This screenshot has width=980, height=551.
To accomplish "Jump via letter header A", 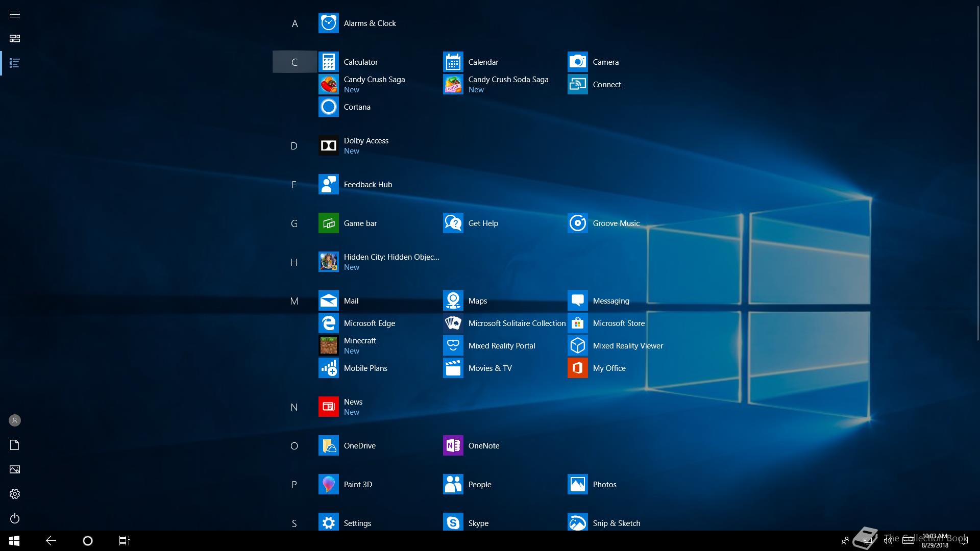I will pyautogui.click(x=295, y=23).
